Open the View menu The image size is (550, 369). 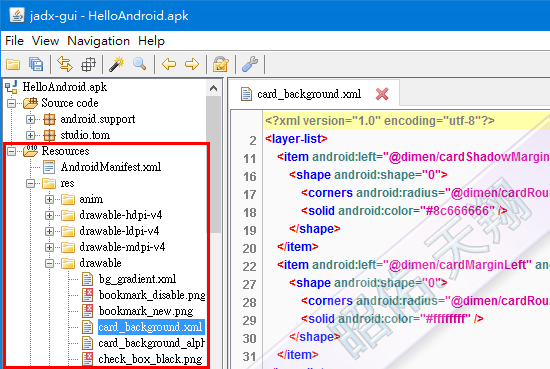pos(45,41)
